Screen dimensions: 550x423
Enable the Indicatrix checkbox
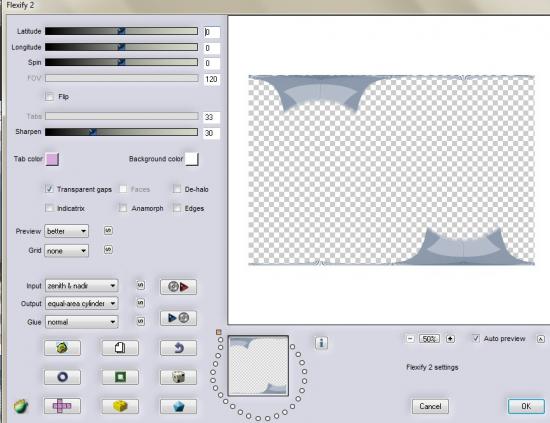[x=49, y=208]
